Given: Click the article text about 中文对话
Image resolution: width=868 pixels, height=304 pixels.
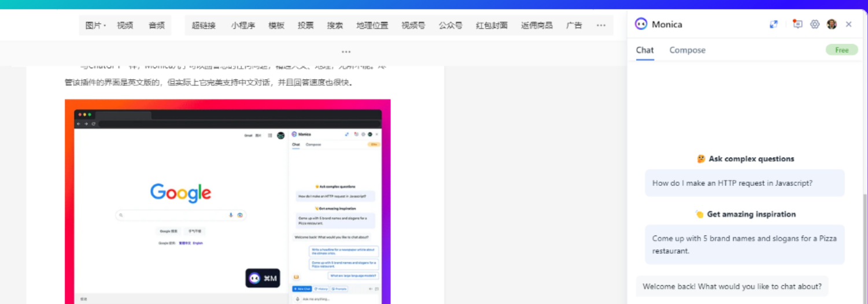Looking at the screenshot, I should pyautogui.click(x=209, y=82).
